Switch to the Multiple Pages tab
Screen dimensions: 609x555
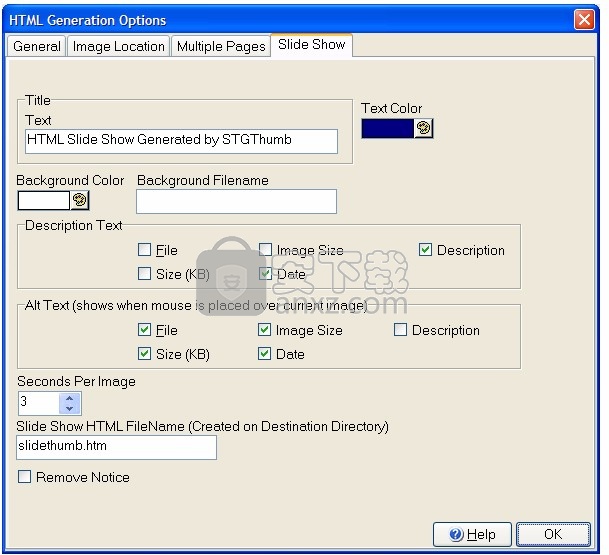[x=221, y=46]
